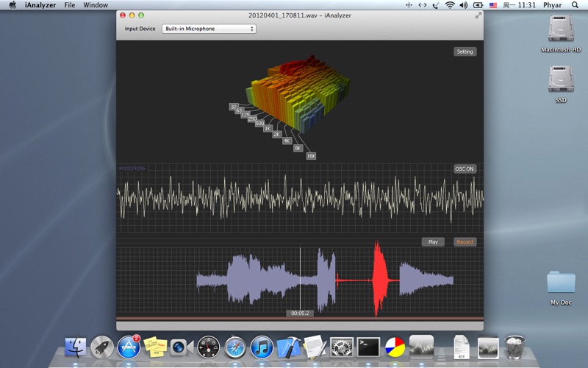Click the Spotlight search magnifier icon

click(x=576, y=5)
